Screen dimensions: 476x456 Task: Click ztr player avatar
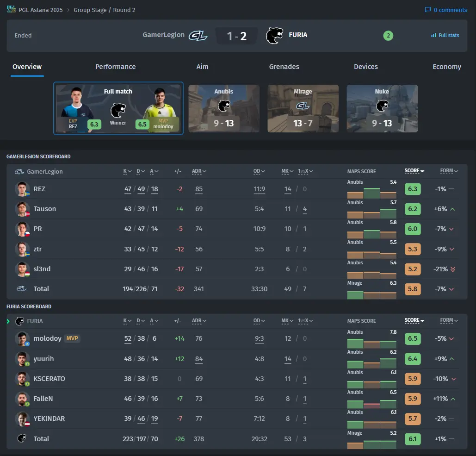click(22, 249)
